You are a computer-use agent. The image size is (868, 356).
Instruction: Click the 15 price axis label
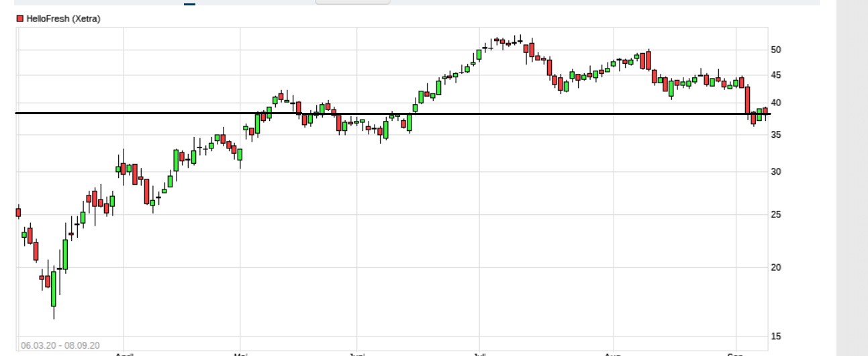click(x=776, y=336)
